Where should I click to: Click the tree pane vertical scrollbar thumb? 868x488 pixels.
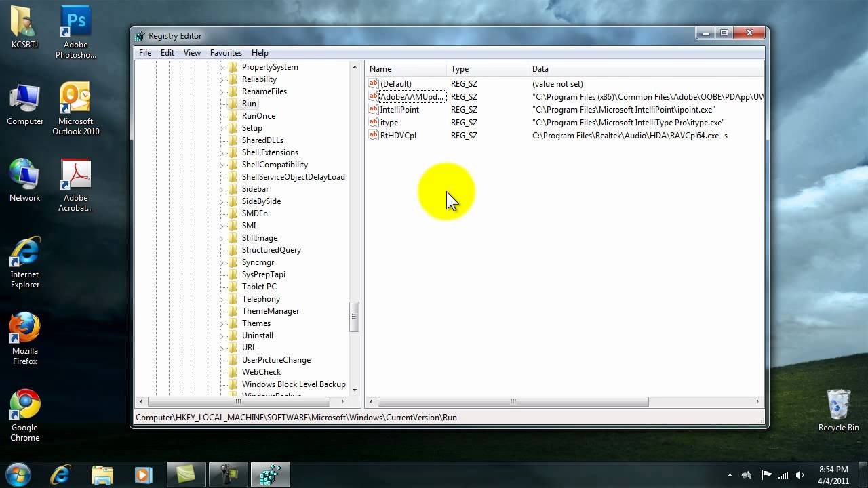pyautogui.click(x=354, y=317)
